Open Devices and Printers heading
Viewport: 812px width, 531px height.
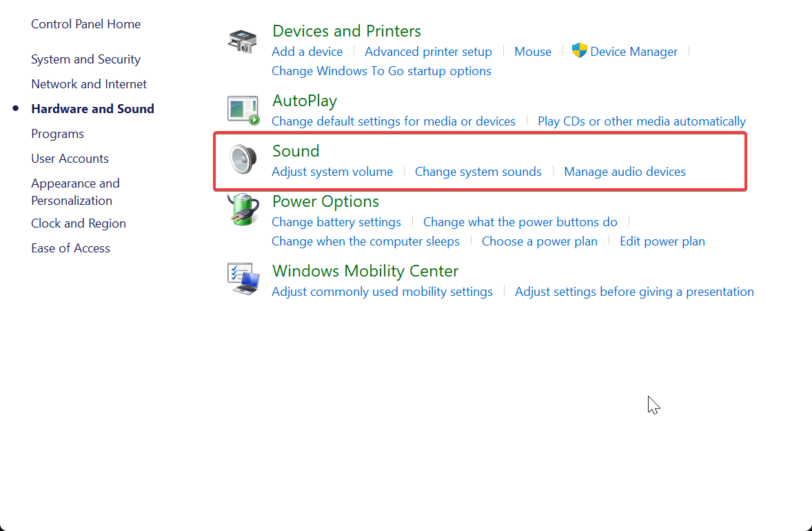(347, 31)
